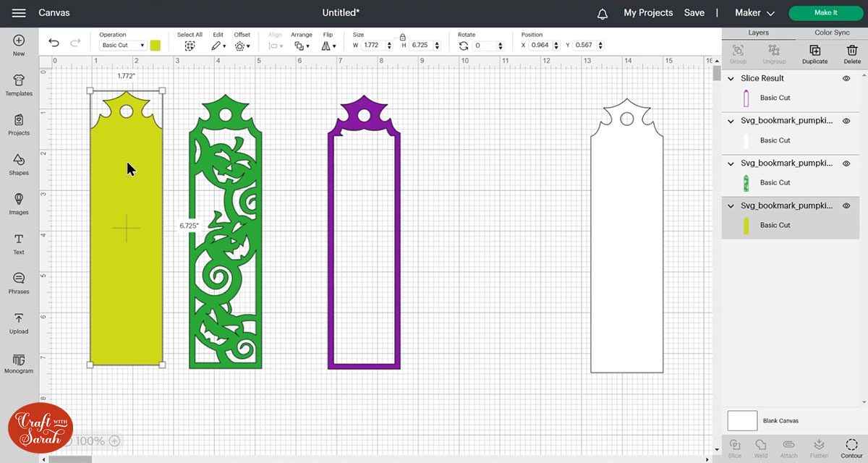Unlock the size aspect ratio lock
This screenshot has height=463, width=868.
(403, 35)
